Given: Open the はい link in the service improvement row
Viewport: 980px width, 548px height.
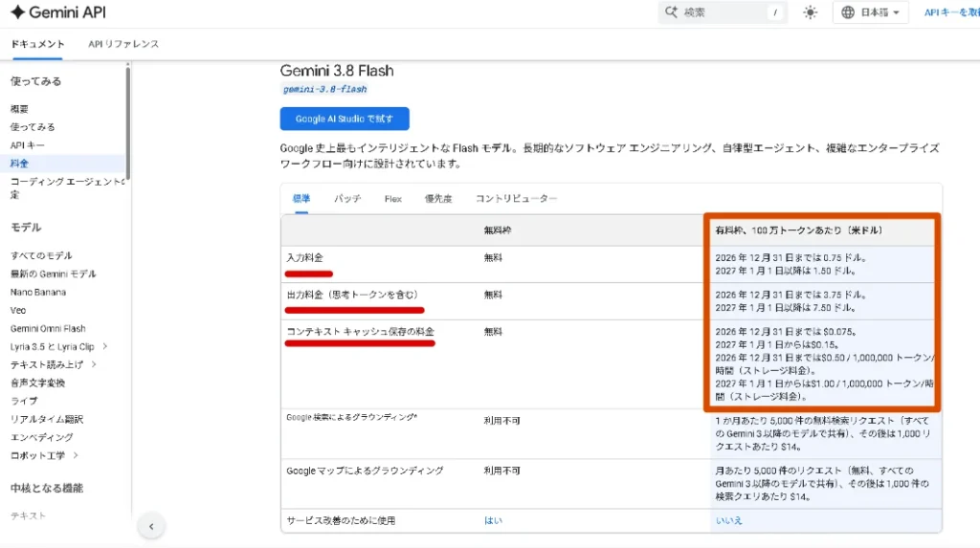Looking at the screenshot, I should (493, 520).
